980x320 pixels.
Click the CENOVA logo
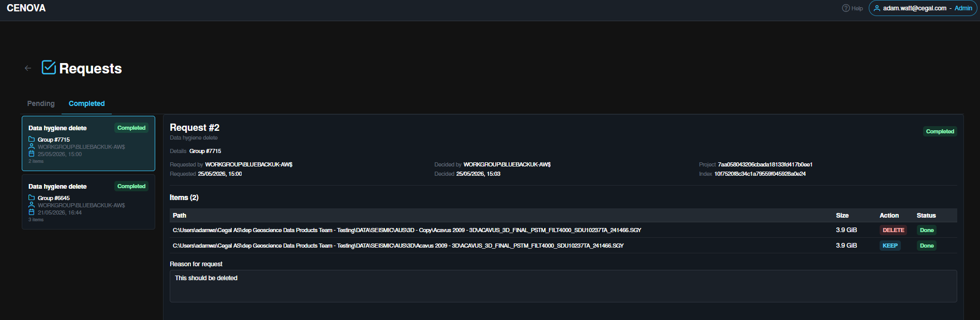click(26, 8)
